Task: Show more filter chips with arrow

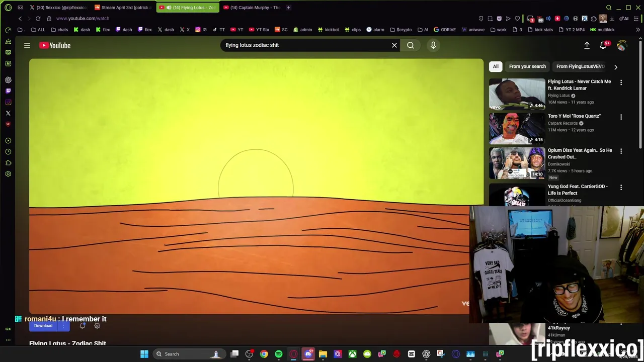Action: [616, 67]
